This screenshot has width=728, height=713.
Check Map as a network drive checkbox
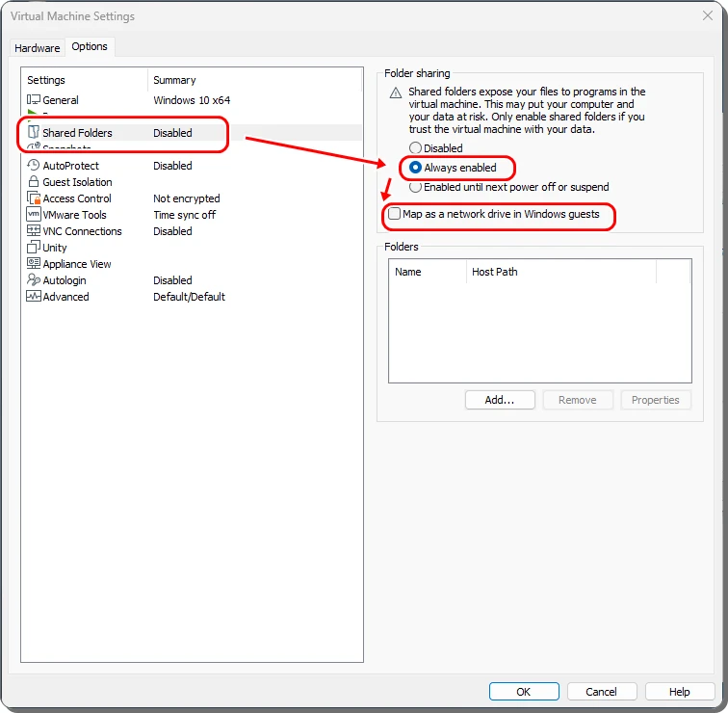pyautogui.click(x=394, y=214)
